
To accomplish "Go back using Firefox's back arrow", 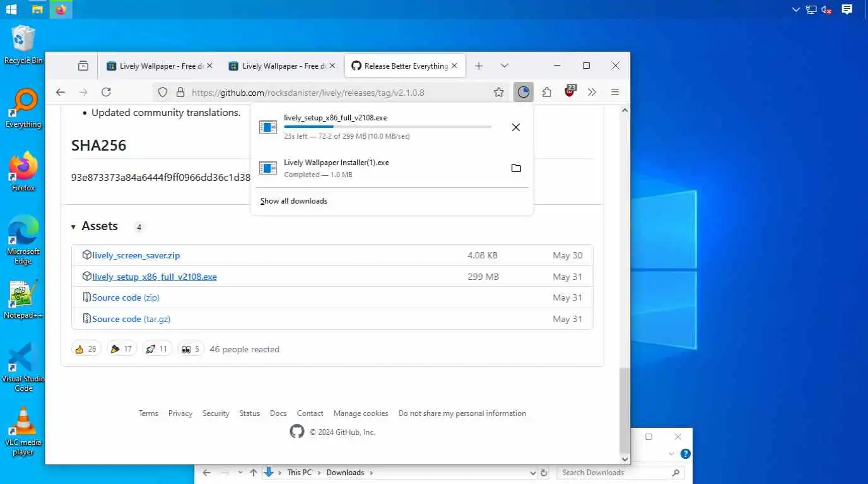I will click(61, 92).
